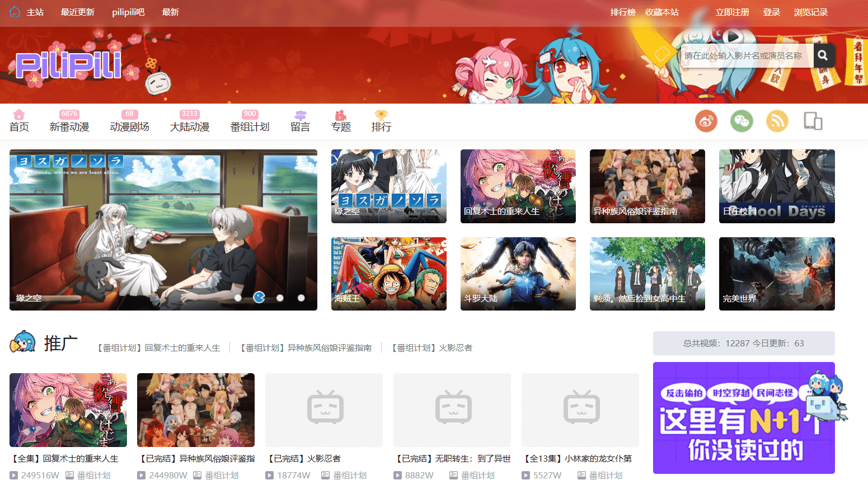Click the play icon beside 8882W
This screenshot has height=489, width=868.
point(398,476)
